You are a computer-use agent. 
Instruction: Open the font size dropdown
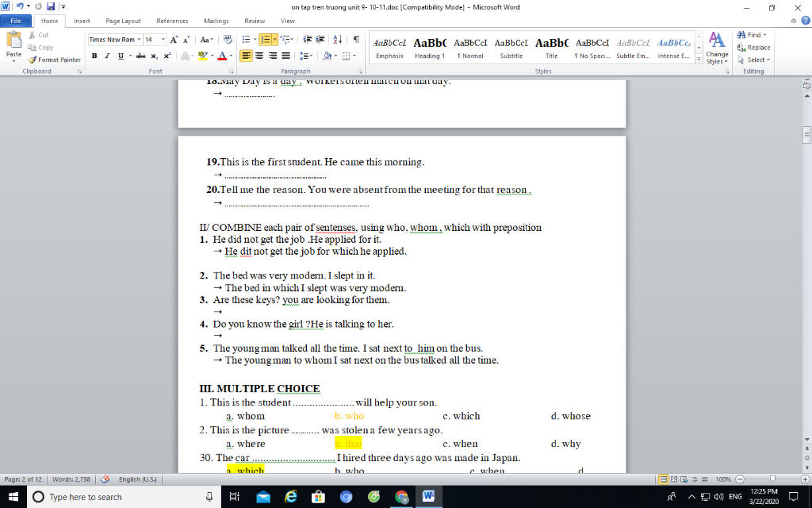click(163, 40)
